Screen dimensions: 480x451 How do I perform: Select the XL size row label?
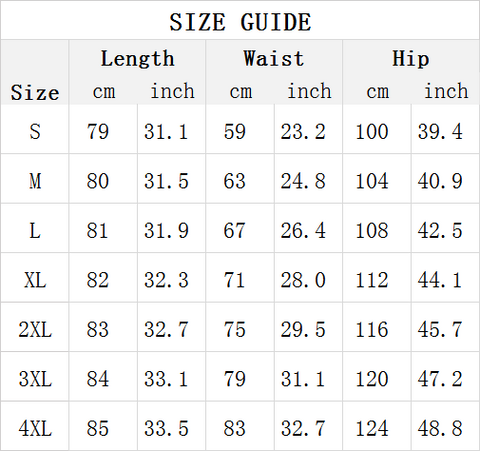click(x=35, y=280)
